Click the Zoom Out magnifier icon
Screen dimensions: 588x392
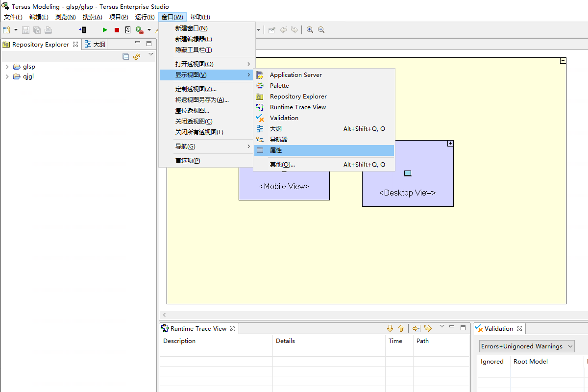[x=321, y=30]
